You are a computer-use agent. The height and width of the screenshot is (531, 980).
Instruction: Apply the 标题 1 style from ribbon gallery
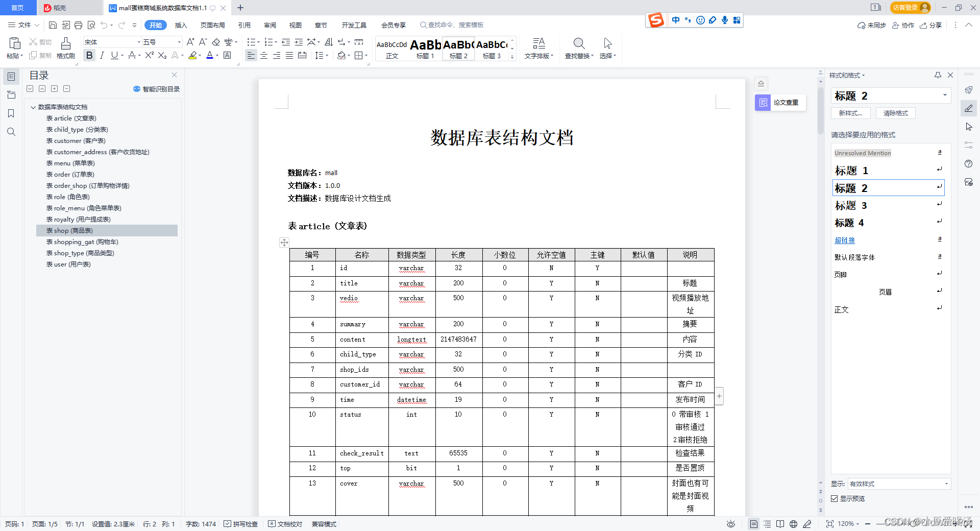(425, 49)
